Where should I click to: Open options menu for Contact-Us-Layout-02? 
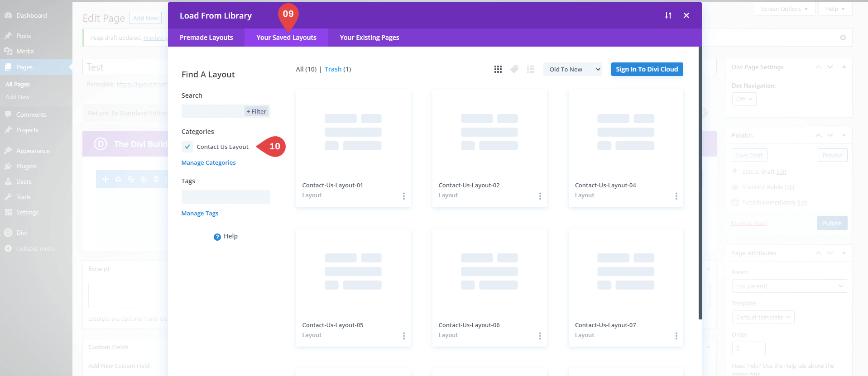coord(540,196)
